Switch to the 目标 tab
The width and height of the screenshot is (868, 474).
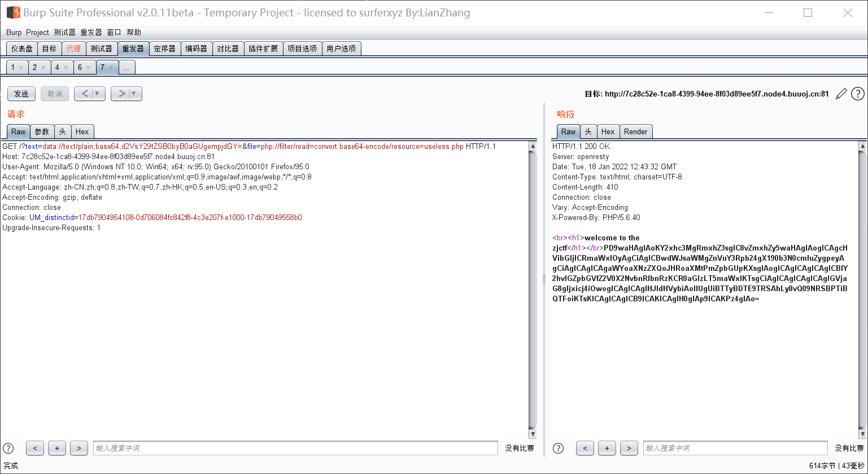(x=49, y=49)
